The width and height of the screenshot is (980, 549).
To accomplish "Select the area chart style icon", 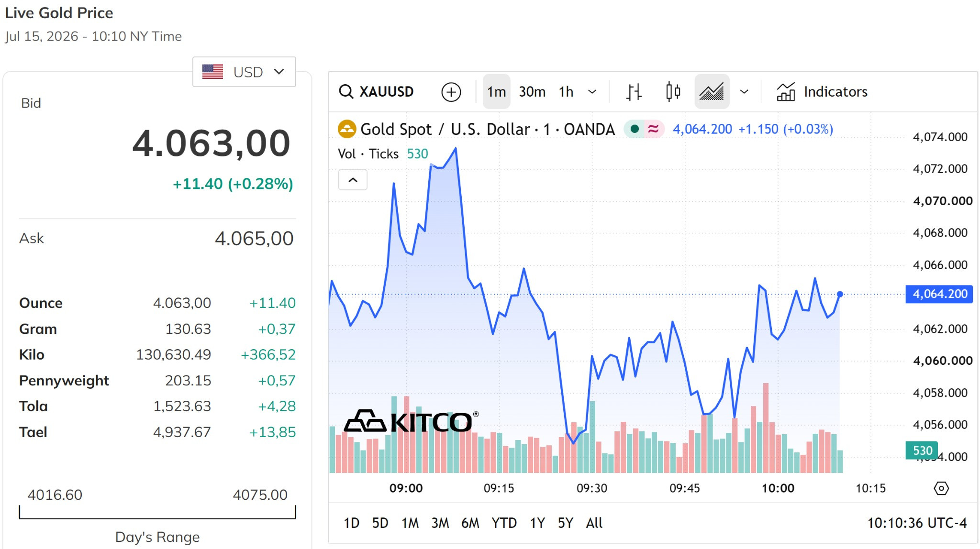I will click(x=712, y=91).
